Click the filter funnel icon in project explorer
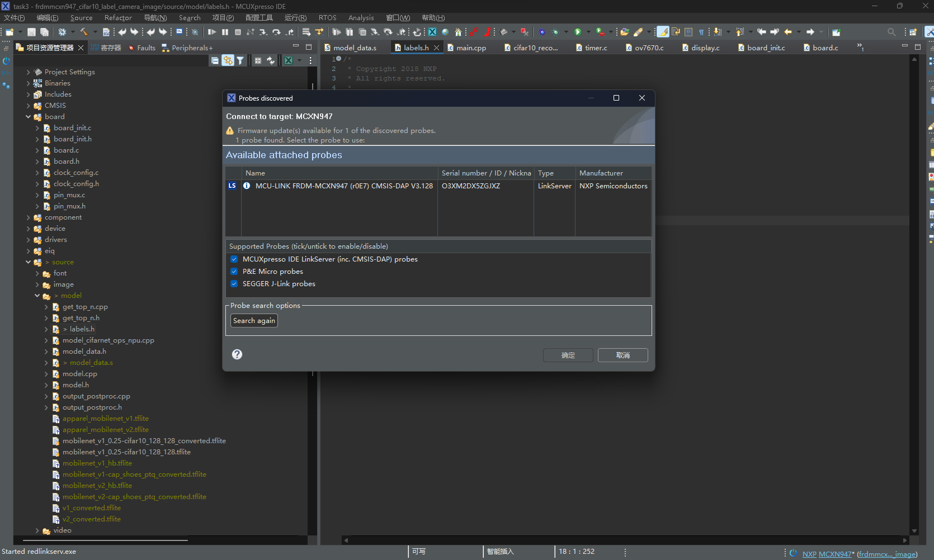 [x=240, y=60]
